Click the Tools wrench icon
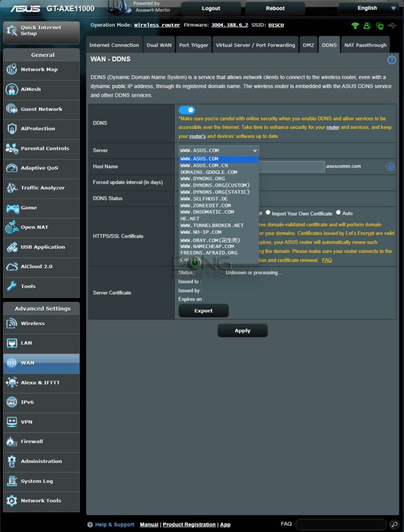This screenshot has height=532, width=404. click(x=12, y=286)
